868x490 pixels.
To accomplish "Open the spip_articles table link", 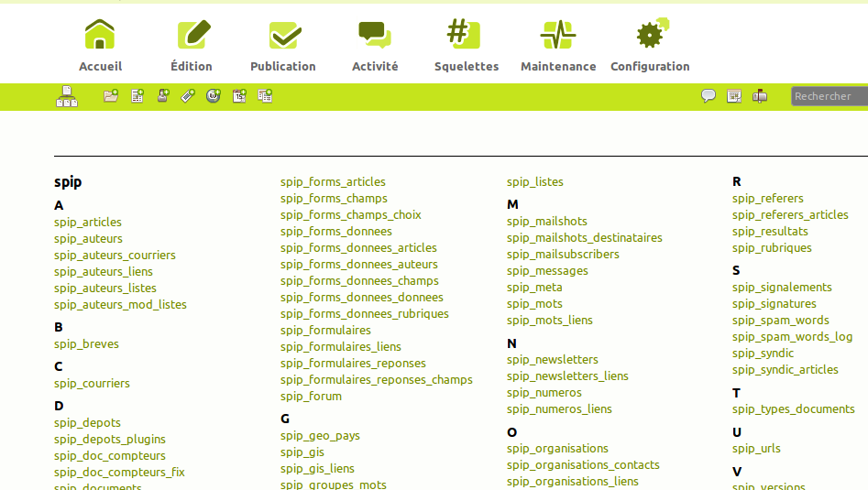I will tap(87, 223).
